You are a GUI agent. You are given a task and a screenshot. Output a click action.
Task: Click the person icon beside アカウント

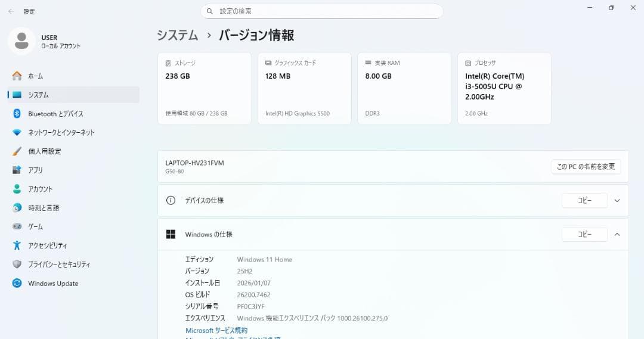17,189
